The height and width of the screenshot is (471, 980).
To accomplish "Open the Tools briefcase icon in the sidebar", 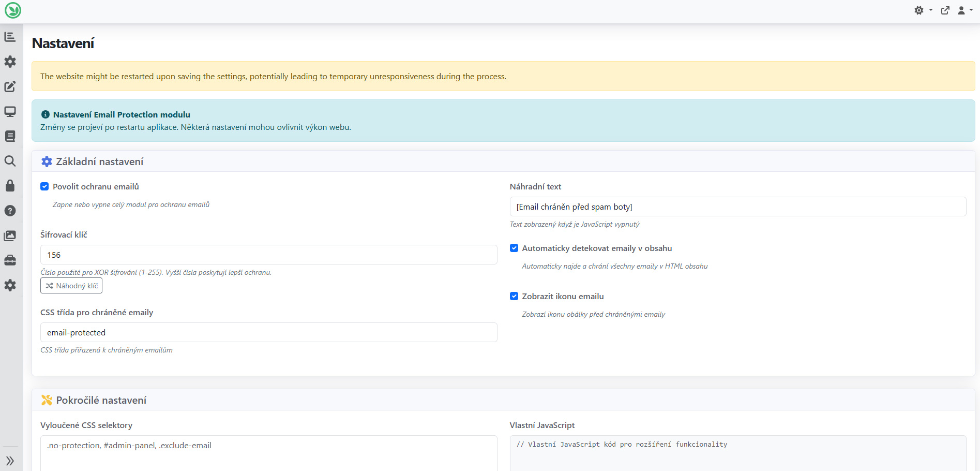I will (x=10, y=260).
